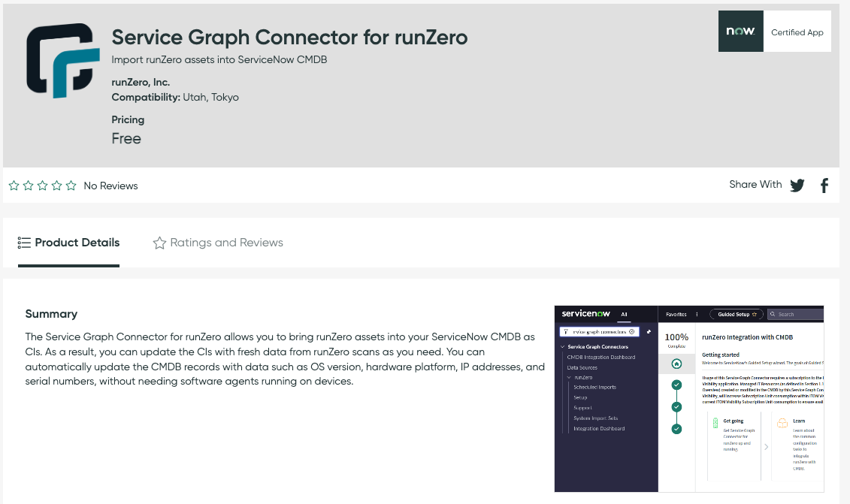
Task: Switch to the Ratings and Reviews tab
Action: pos(217,243)
